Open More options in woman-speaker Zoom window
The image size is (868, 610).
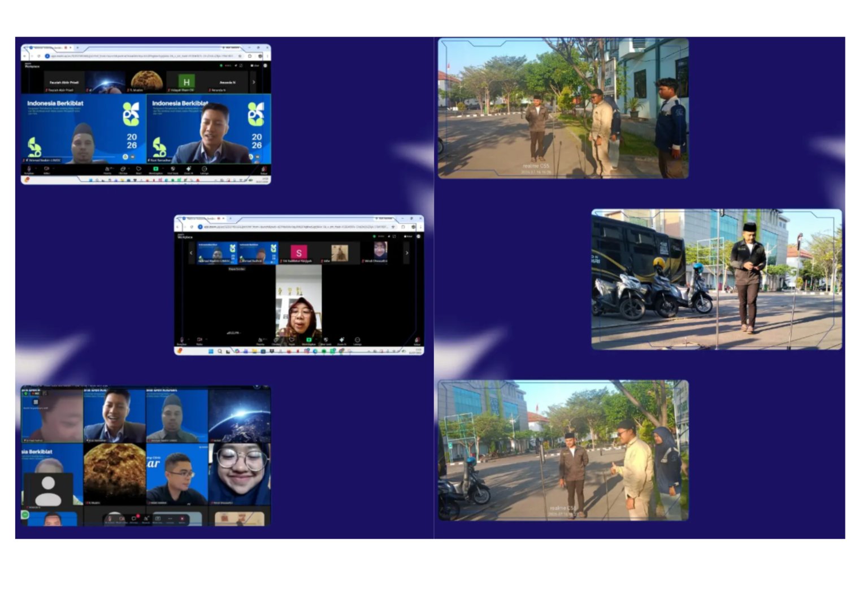point(357,341)
